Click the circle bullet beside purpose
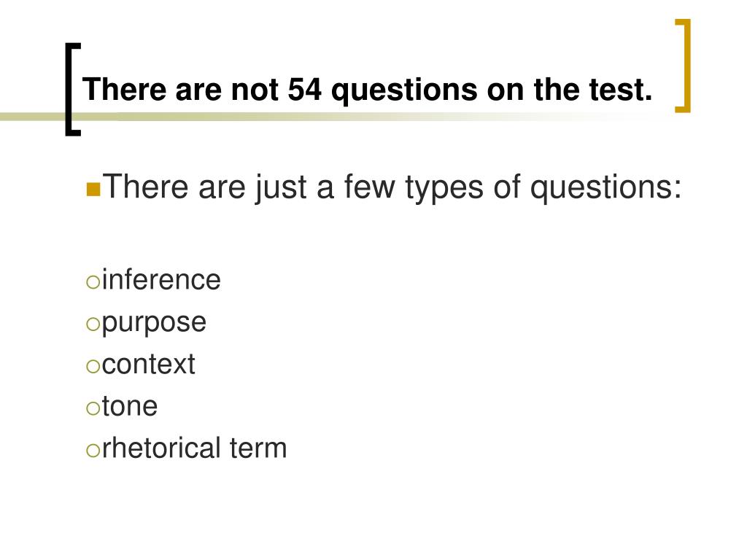This screenshot has height=560, width=747. pos(93,324)
